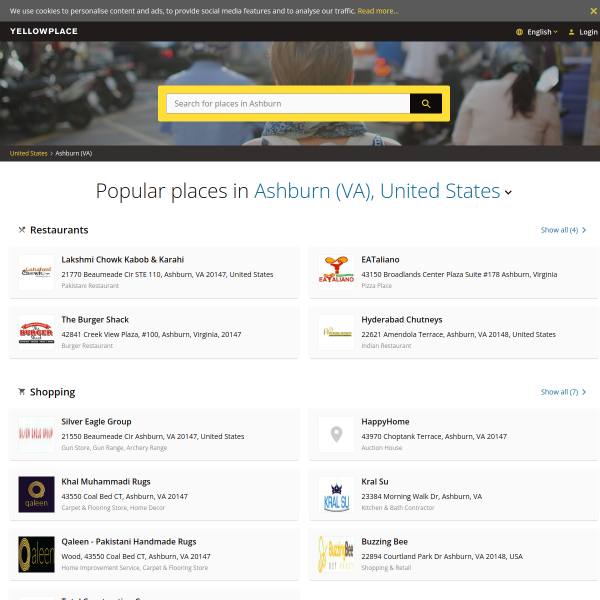Click the Pizza Place category text
The height and width of the screenshot is (600, 600).
click(x=377, y=285)
